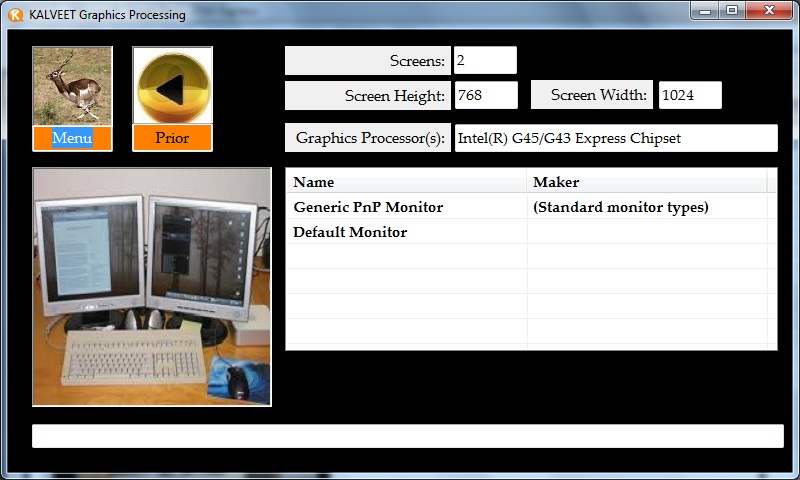Click the Standard monitor types cell
This screenshot has width=800, height=480.
pyautogui.click(x=620, y=207)
